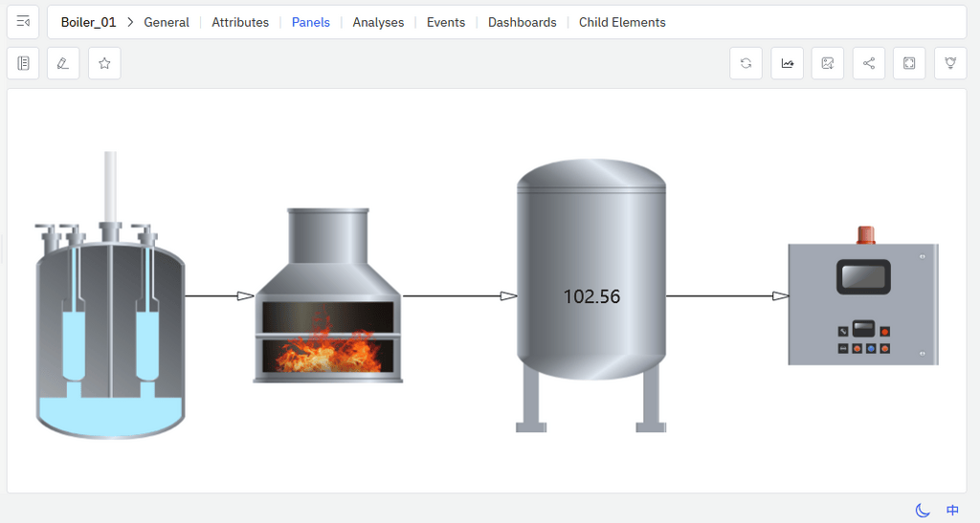Open the Dashboards tab
This screenshot has height=523, width=980.
click(x=522, y=22)
